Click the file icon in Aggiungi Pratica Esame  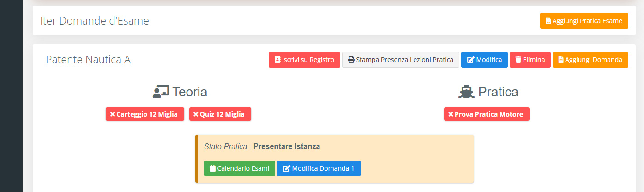coord(548,21)
